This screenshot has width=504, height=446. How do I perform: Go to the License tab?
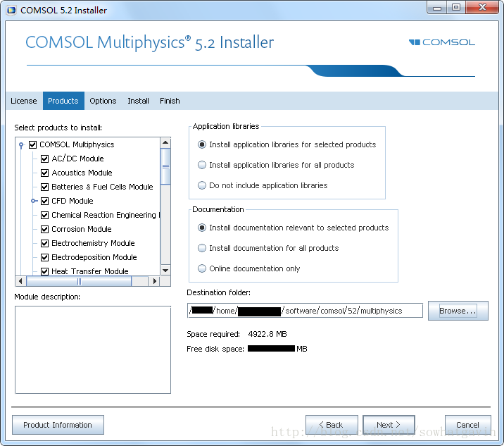24,101
